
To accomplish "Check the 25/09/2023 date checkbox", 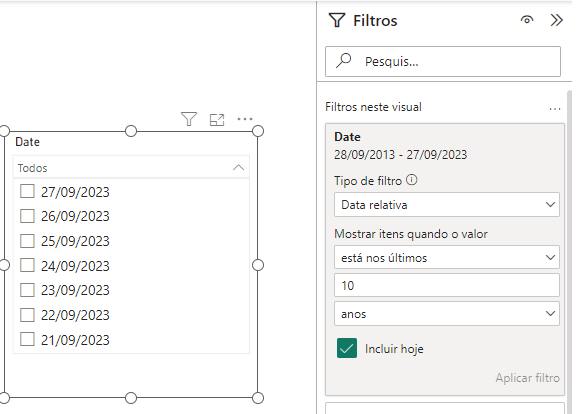I will click(27, 241).
